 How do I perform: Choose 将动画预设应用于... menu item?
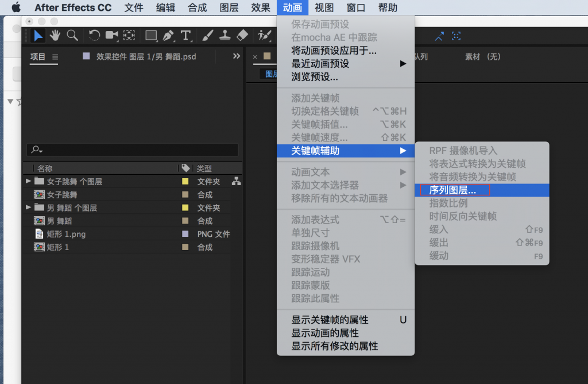click(345, 50)
